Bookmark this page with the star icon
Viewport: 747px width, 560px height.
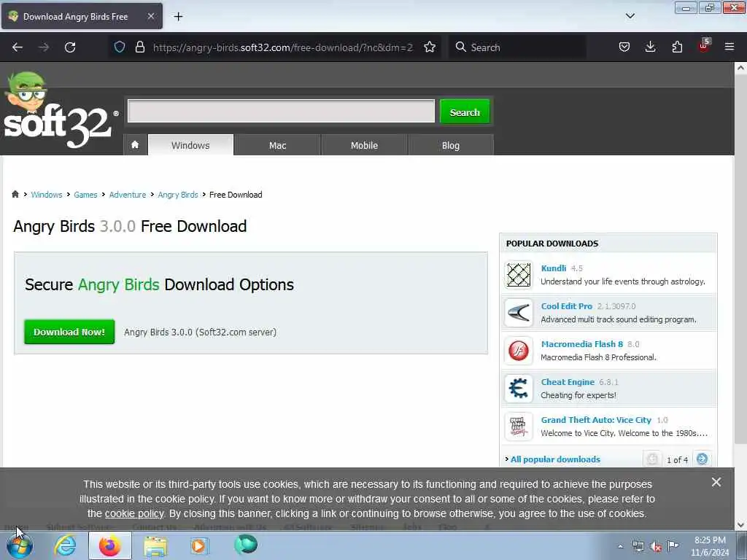pos(430,47)
